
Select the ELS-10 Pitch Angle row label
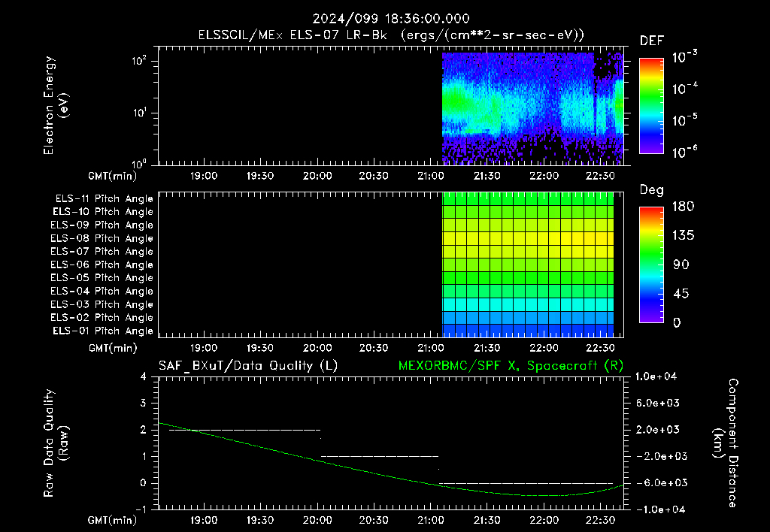(102, 212)
